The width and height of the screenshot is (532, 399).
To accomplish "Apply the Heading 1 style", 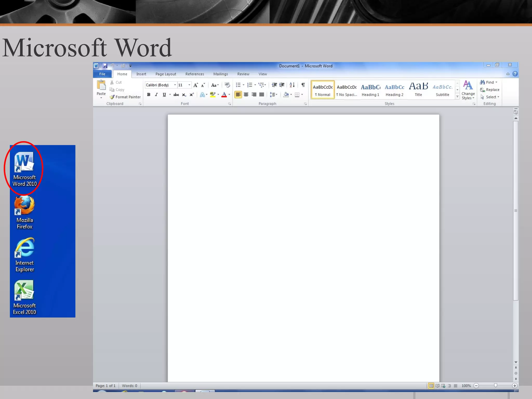I will click(x=370, y=90).
